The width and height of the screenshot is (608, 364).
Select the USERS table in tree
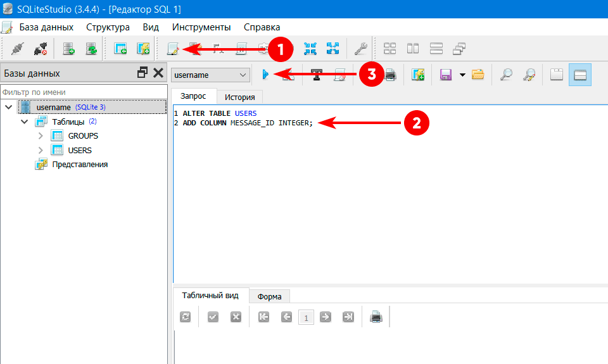(x=80, y=150)
